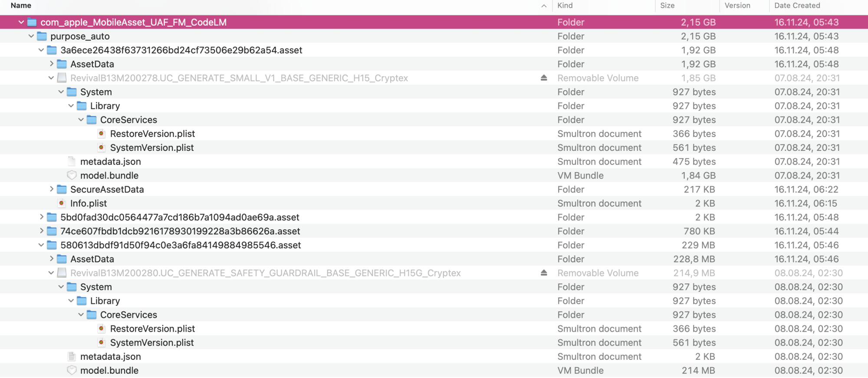Screen dimensions: 868x378
Task: Select RevivalB13M200278.UC_GENERATE_SMALL_V1_BASE_GENERIC_H15_Cryptex
Action: pyautogui.click(x=239, y=78)
